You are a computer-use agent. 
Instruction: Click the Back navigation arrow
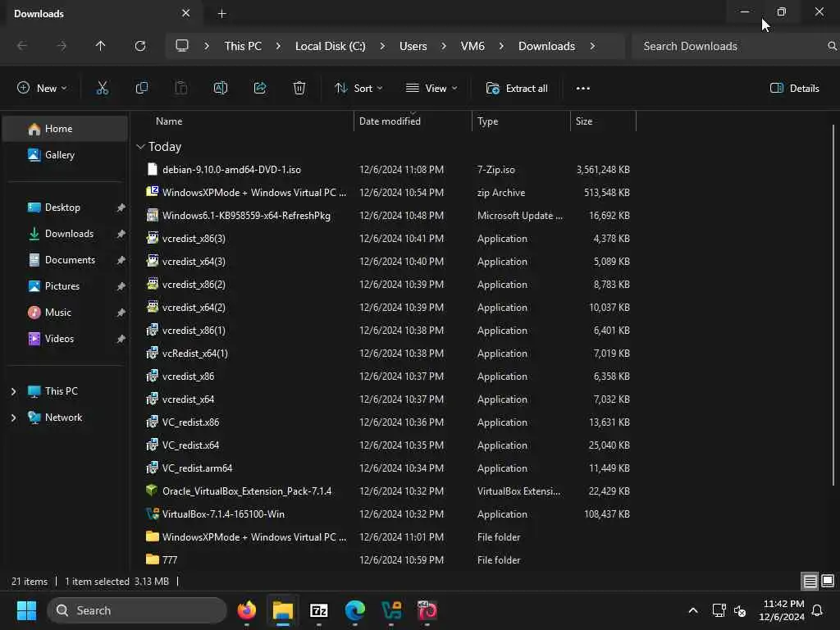tap(22, 46)
